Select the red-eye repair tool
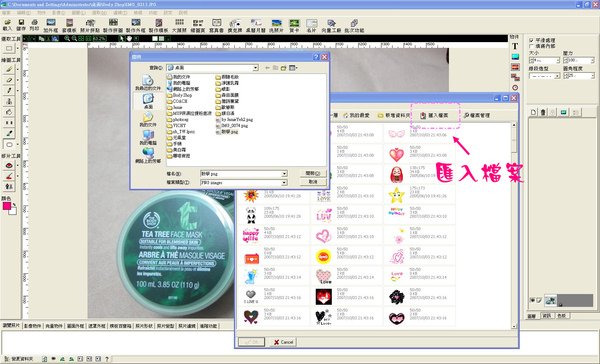This screenshot has height=364, width=600. tap(9, 165)
